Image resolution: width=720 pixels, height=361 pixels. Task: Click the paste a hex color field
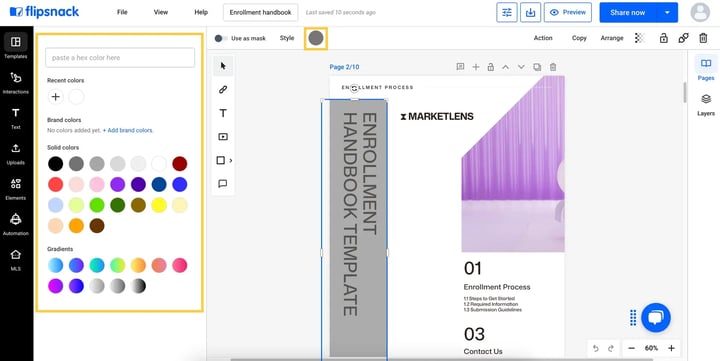tap(120, 57)
